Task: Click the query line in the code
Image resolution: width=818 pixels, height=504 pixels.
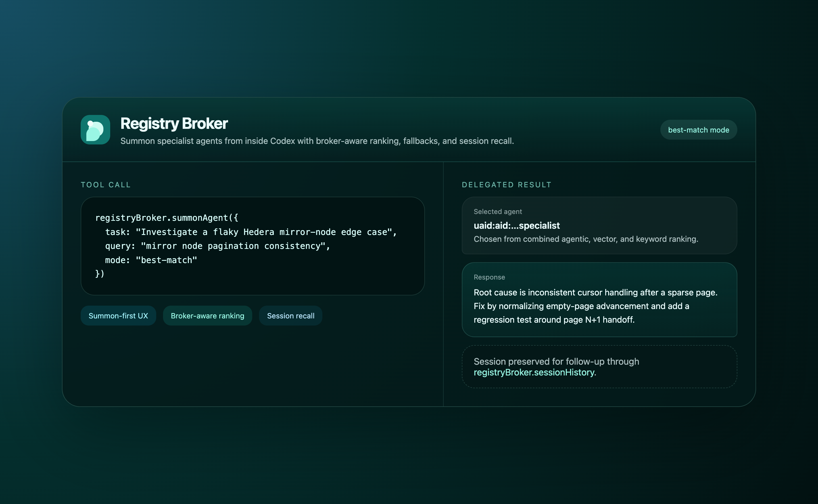Action: [217, 246]
